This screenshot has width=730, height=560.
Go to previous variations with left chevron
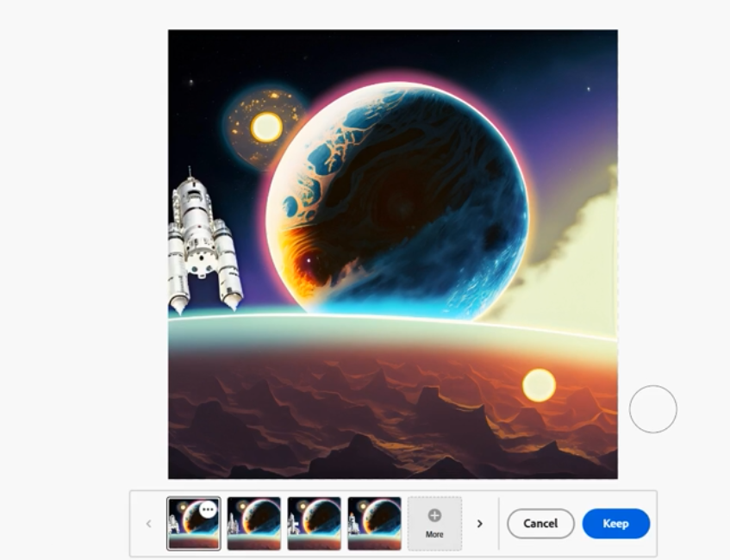pyautogui.click(x=148, y=523)
